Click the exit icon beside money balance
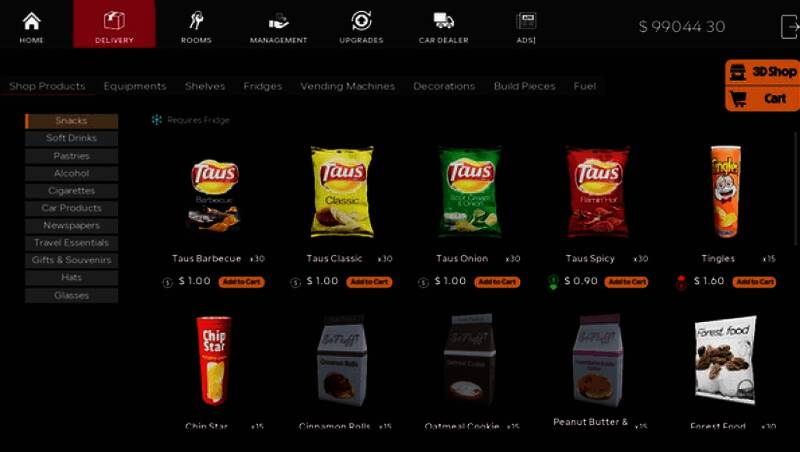This screenshot has width=800, height=452. click(790, 27)
